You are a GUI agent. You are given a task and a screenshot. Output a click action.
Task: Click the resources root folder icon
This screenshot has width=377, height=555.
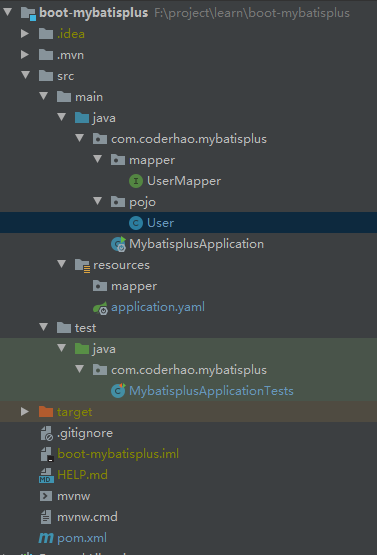[x=82, y=265]
